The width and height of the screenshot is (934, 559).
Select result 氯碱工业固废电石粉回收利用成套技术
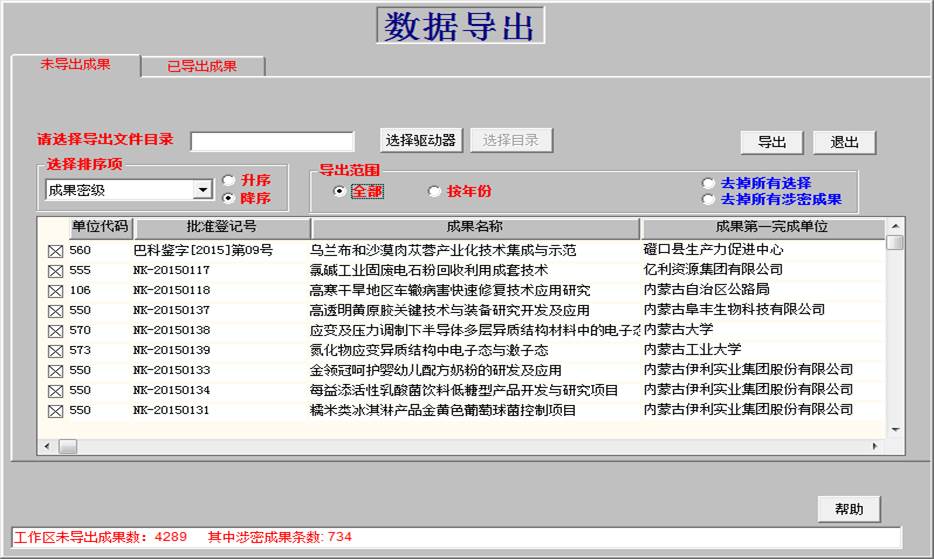428,270
